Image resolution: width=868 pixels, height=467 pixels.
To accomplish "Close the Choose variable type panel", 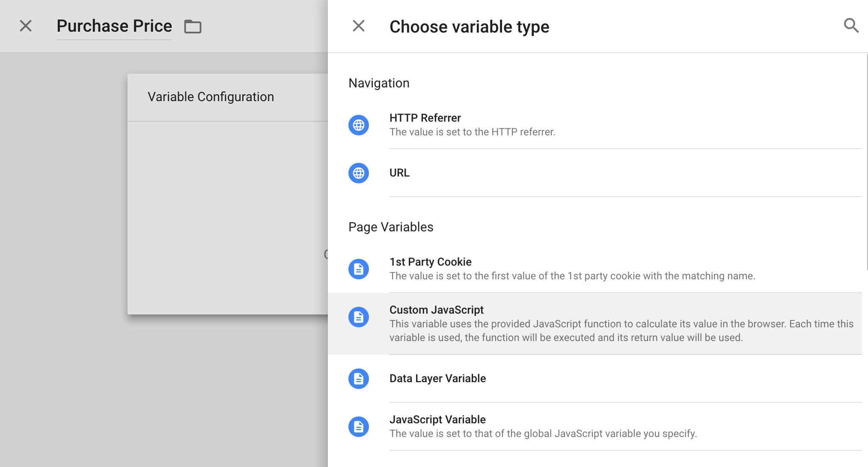I will pyautogui.click(x=359, y=26).
